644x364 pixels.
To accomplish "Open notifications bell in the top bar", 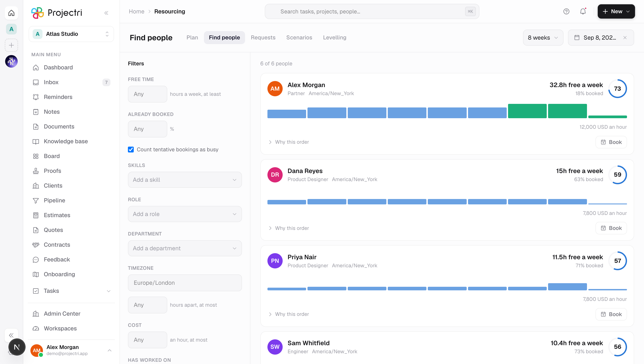I will [x=583, y=11].
